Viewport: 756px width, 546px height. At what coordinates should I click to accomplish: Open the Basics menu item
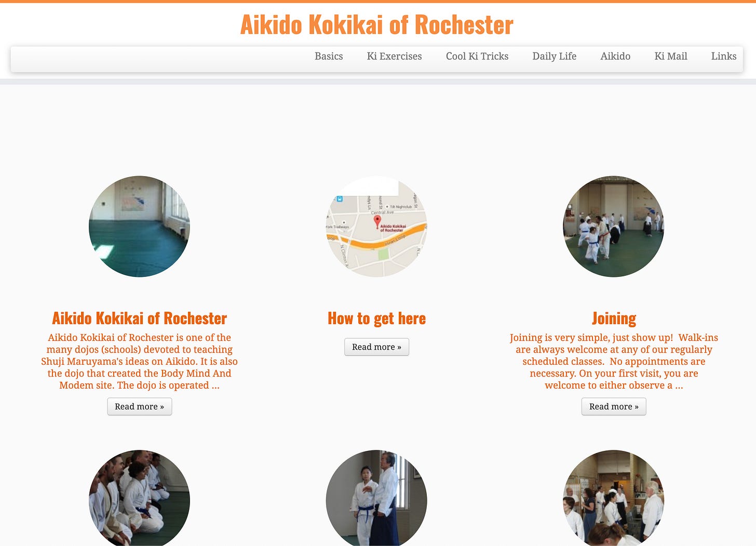coord(329,56)
